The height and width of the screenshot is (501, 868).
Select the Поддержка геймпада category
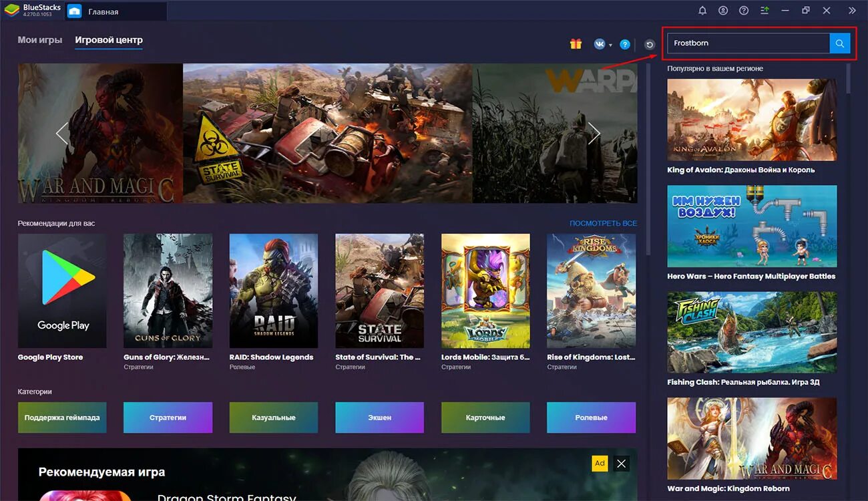[62, 417]
